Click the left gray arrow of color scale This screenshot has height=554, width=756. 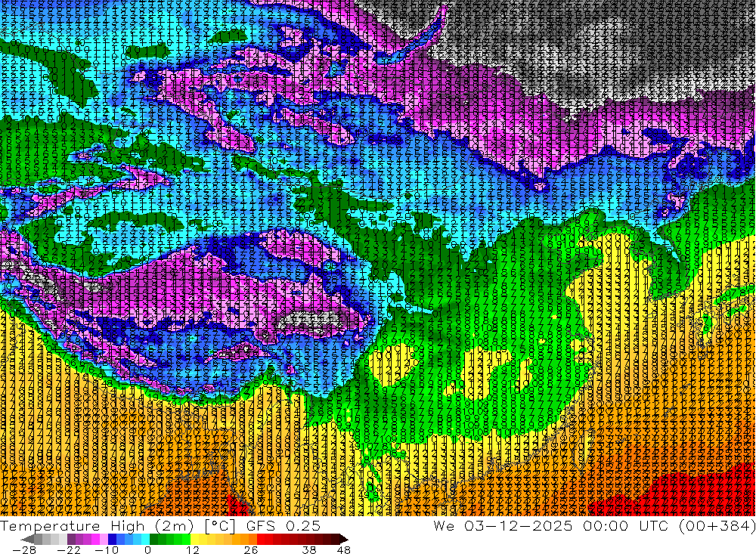coord(27,540)
